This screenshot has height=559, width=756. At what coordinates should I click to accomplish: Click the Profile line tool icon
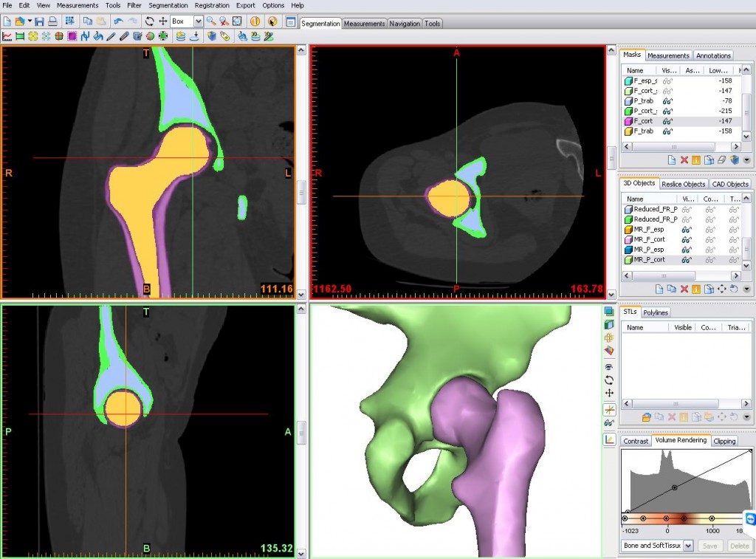[7, 35]
